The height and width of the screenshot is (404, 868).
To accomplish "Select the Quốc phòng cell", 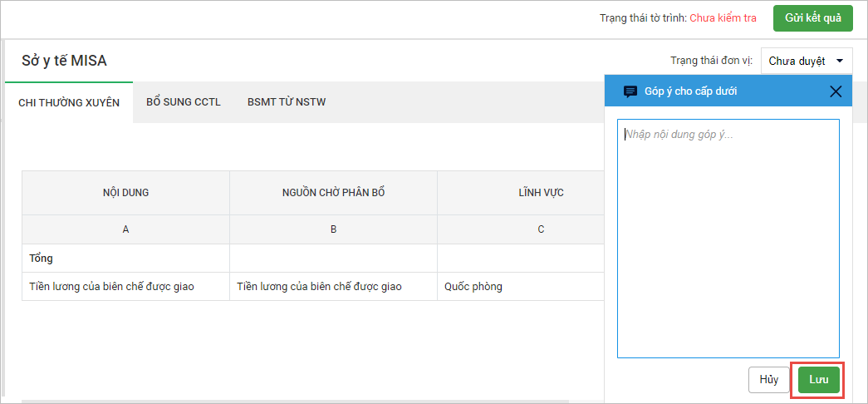I will pos(473,287).
